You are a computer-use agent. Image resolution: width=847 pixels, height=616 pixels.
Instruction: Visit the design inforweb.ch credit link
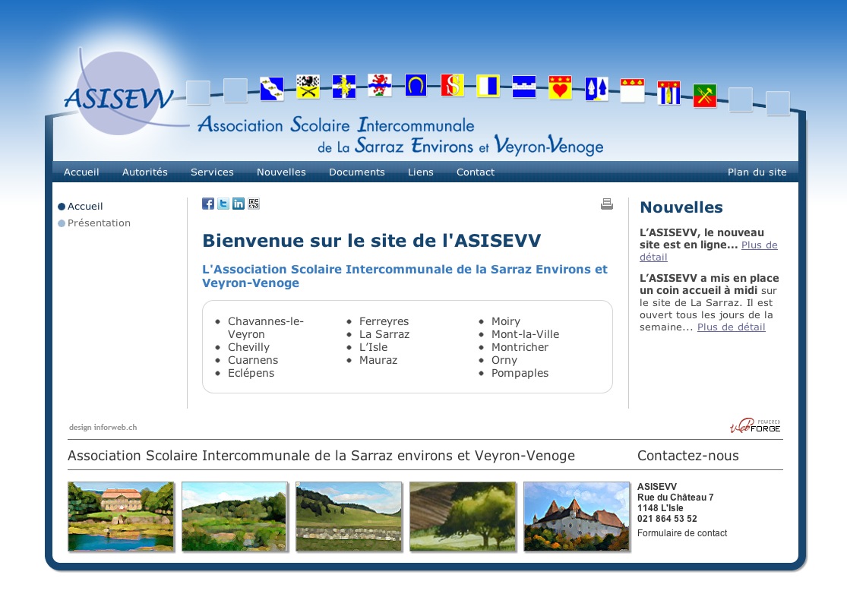(x=103, y=427)
